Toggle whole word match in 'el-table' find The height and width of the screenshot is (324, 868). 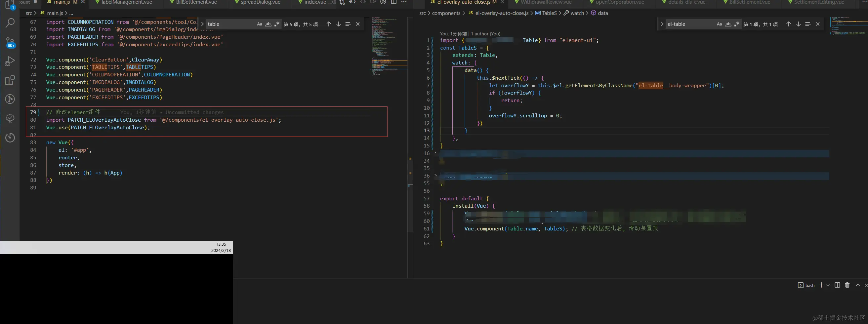coord(728,24)
